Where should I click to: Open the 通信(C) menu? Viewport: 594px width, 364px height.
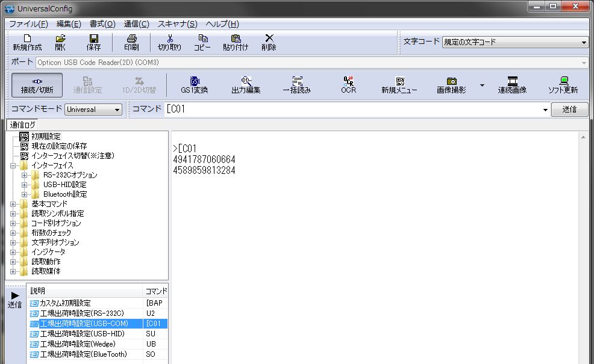[x=136, y=24]
